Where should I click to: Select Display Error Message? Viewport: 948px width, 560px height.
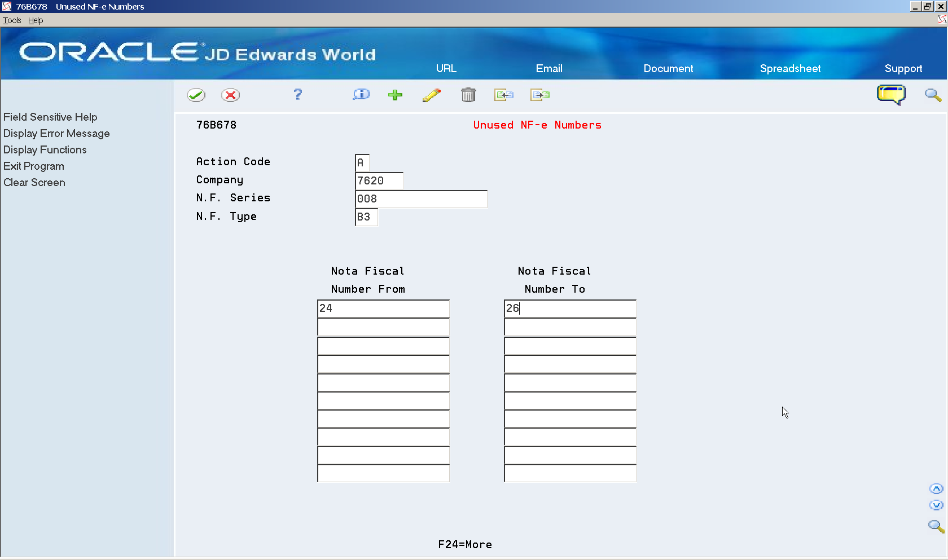coord(56,133)
